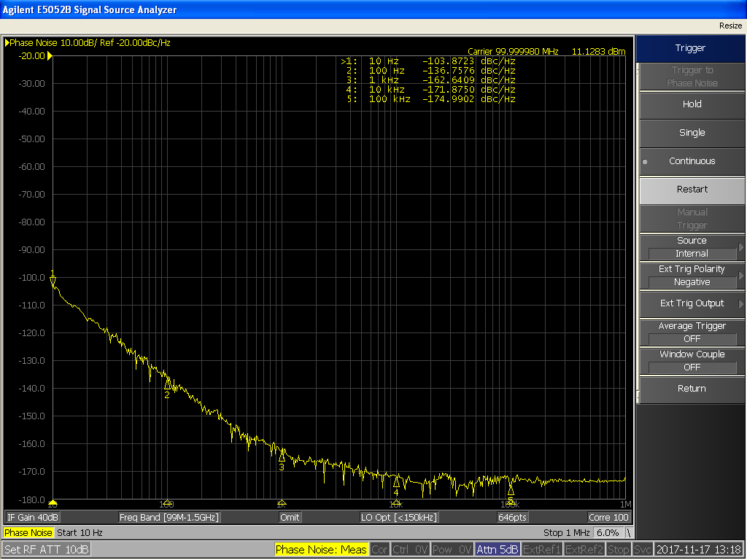This screenshot has width=747, height=560.
Task: Select Continuous trigger mode
Action: 692,161
